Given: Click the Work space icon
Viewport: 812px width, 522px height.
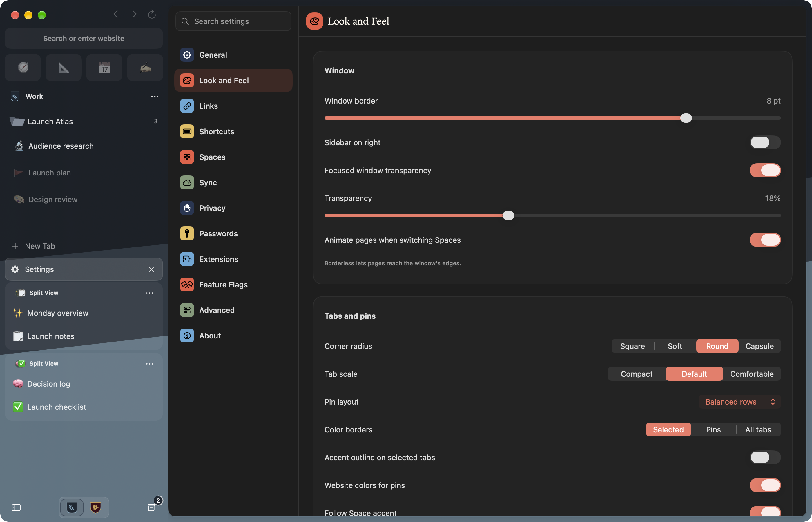Looking at the screenshot, I should [15, 96].
